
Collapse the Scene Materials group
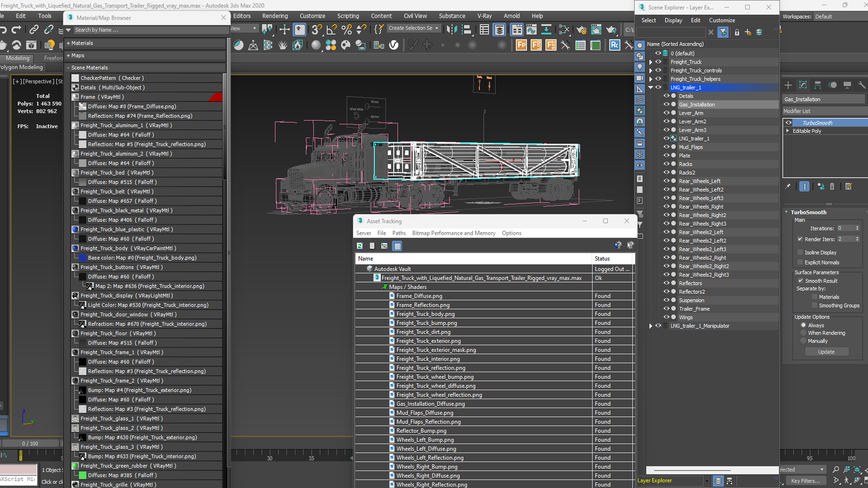coord(68,68)
